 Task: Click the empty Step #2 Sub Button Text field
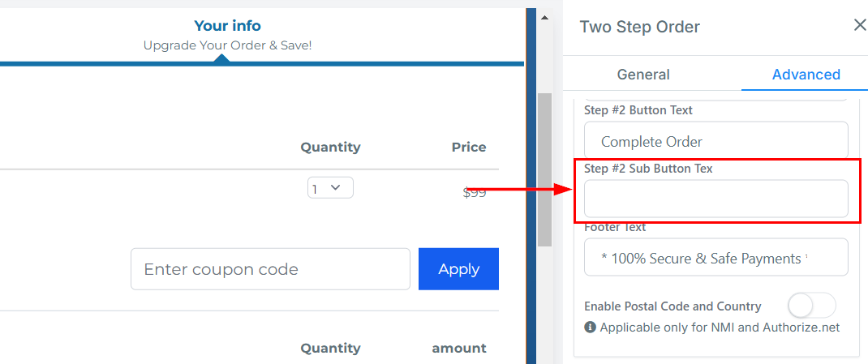[715, 199]
